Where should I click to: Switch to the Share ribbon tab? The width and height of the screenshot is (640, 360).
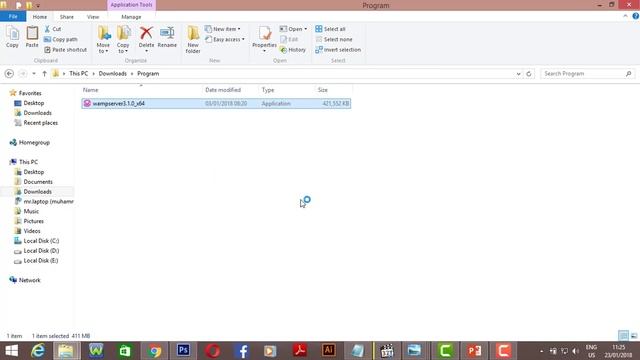tap(67, 17)
